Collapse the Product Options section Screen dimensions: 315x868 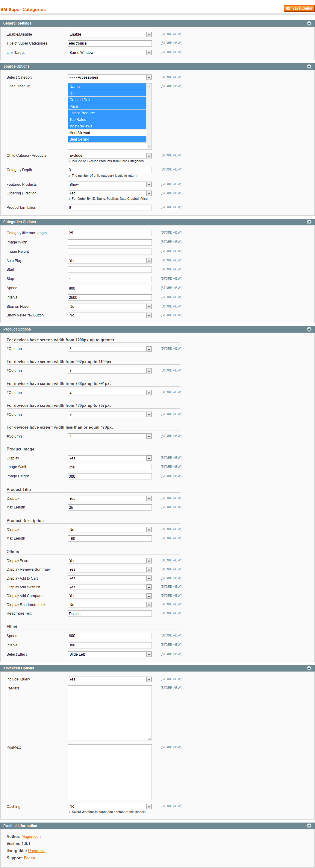point(309,330)
